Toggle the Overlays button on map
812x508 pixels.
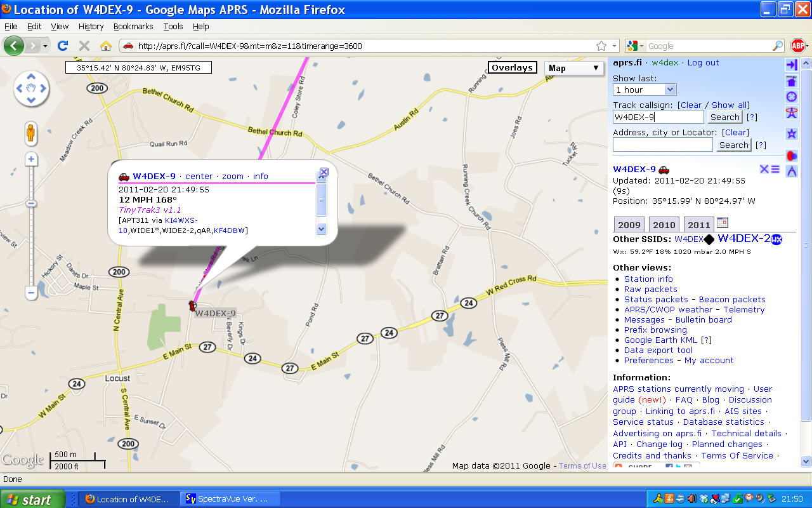click(x=512, y=68)
